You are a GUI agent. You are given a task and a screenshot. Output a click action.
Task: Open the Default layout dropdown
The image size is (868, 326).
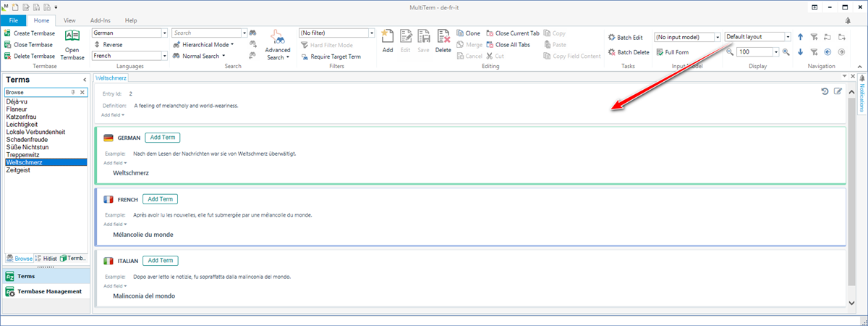788,36
